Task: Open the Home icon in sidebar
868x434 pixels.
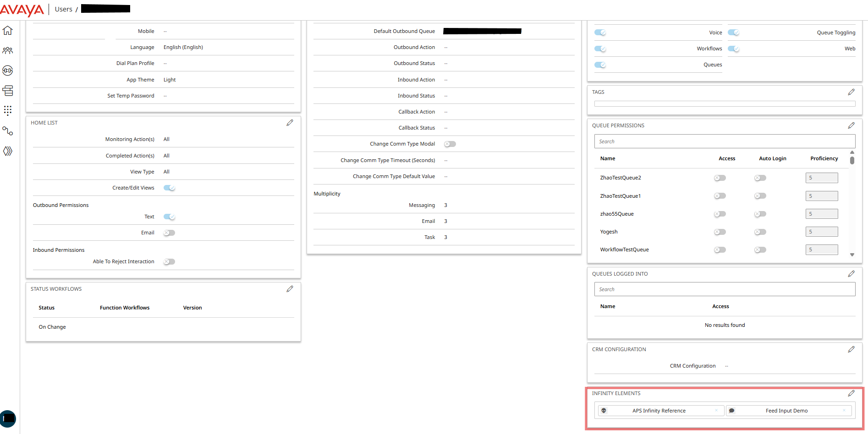Action: point(8,30)
